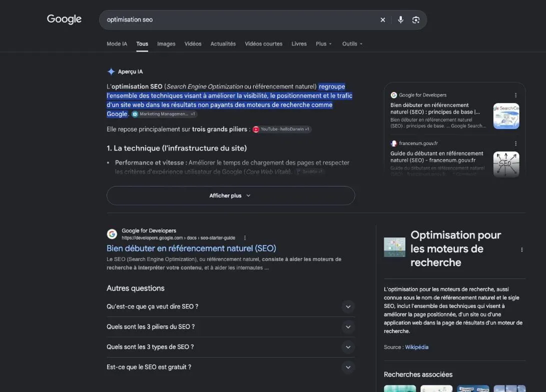Image resolution: width=546 pixels, height=392 pixels.
Task: Click 'Optimisation pour les moteurs de recherche' title
Action: click(x=455, y=248)
